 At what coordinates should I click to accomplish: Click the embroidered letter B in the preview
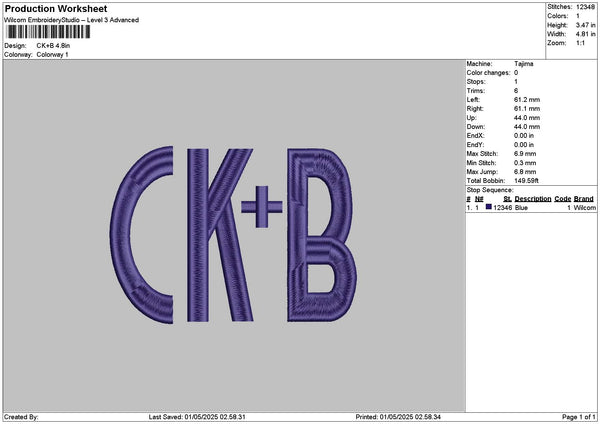tap(322, 235)
